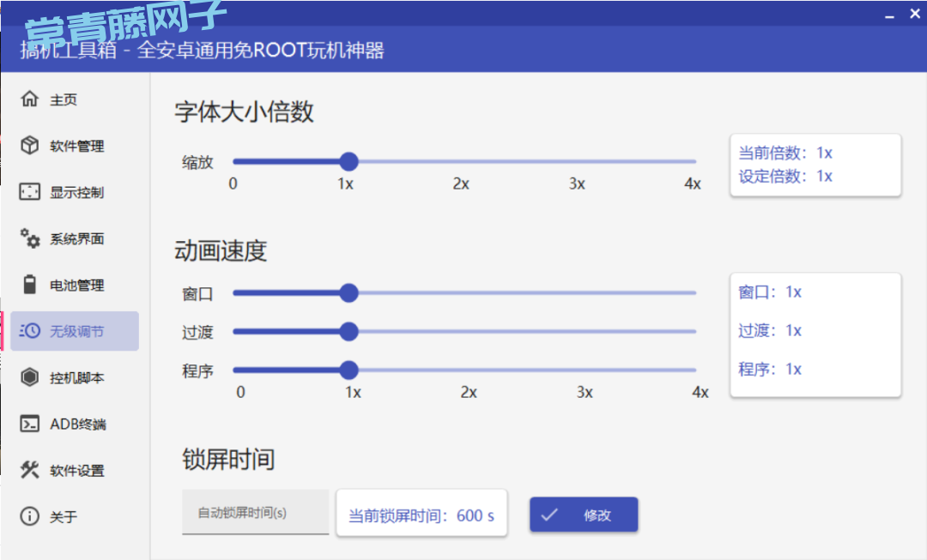This screenshot has height=560, width=927.
Task: Click the 缩放 font scale slider handle
Action: (348, 161)
